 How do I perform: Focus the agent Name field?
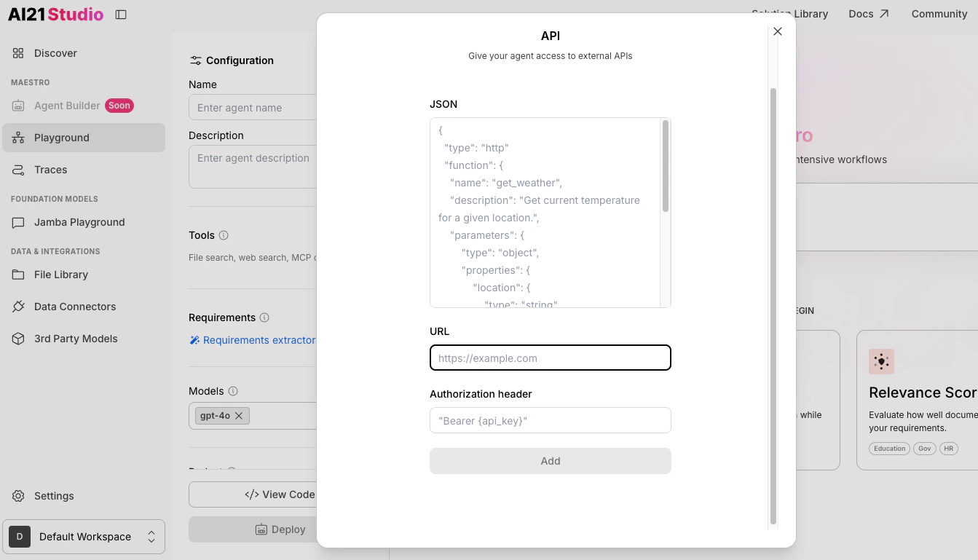pos(253,108)
